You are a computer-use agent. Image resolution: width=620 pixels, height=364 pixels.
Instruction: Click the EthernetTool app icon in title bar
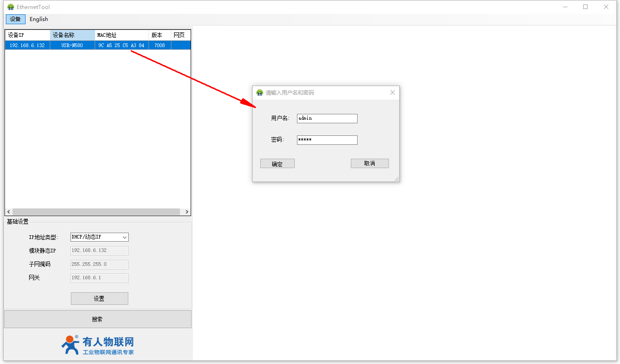pyautogui.click(x=10, y=7)
